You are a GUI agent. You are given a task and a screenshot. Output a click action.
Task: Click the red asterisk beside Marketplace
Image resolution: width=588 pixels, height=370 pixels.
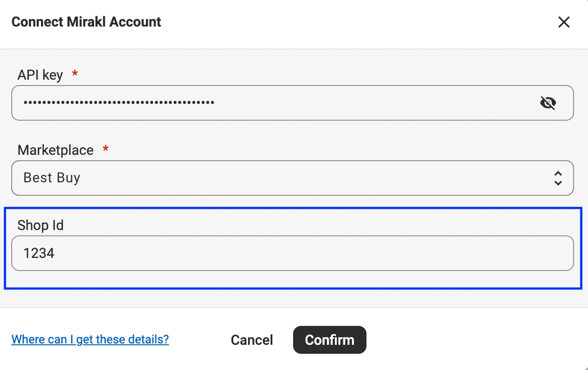click(x=106, y=148)
